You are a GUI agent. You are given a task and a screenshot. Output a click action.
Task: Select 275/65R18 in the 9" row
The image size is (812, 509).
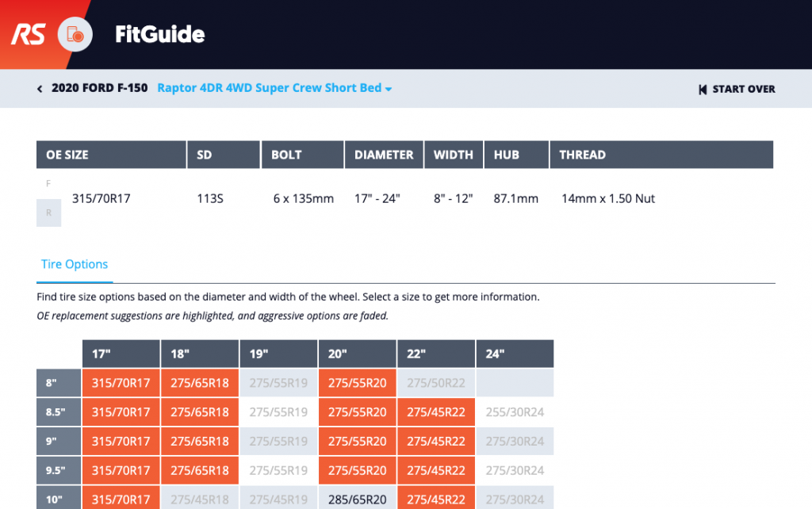[200, 441]
